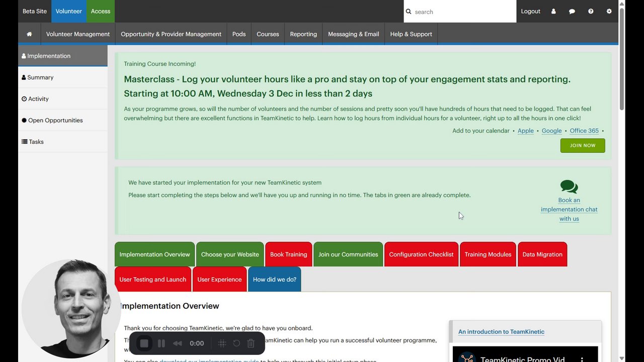Screen dimensions: 644x362
Task: Open Opportunity & Provider Management menu
Action: (x=171, y=34)
